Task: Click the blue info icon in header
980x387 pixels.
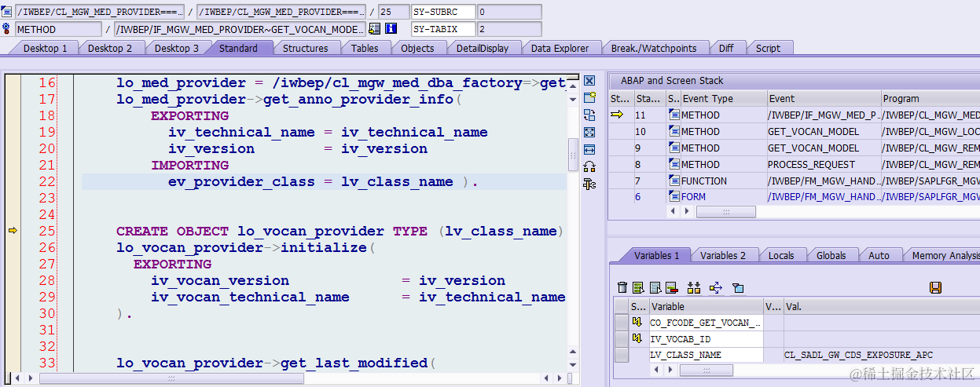Action: (x=391, y=29)
